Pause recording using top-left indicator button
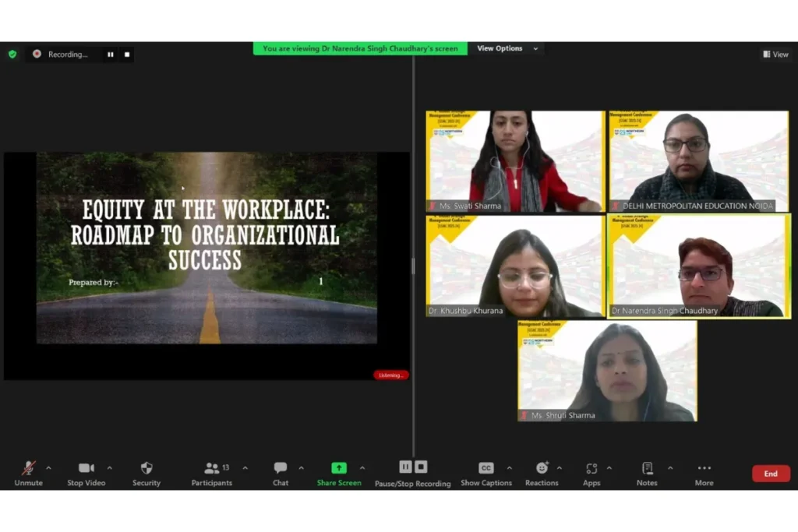 coord(111,55)
